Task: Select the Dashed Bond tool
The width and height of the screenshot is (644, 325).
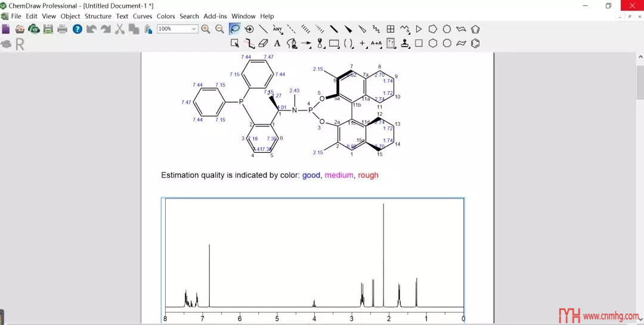Action: point(291,29)
